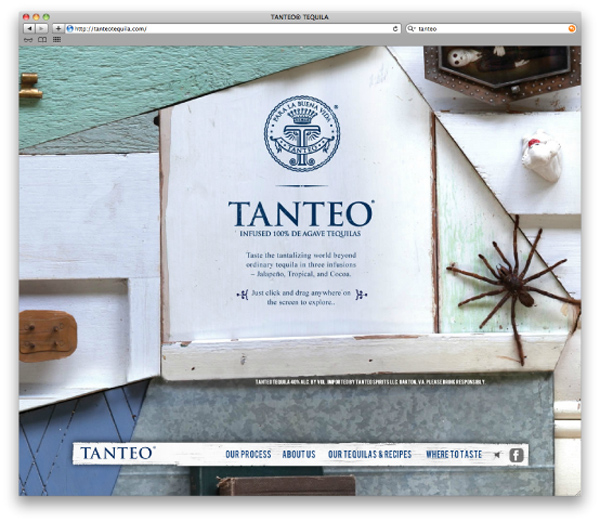Click the address bar URL field
This screenshot has width=600, height=522.
point(233,29)
